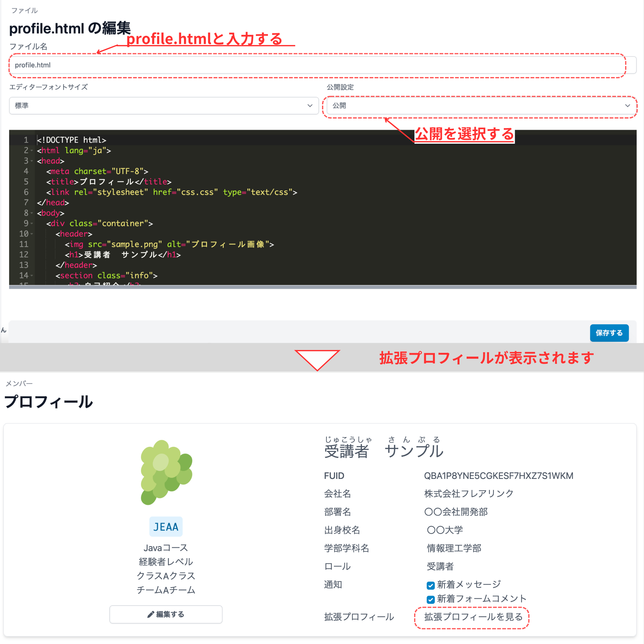The height and width of the screenshot is (644, 644).
Task: Collapse the container div fold on line 9
Action: (x=32, y=223)
